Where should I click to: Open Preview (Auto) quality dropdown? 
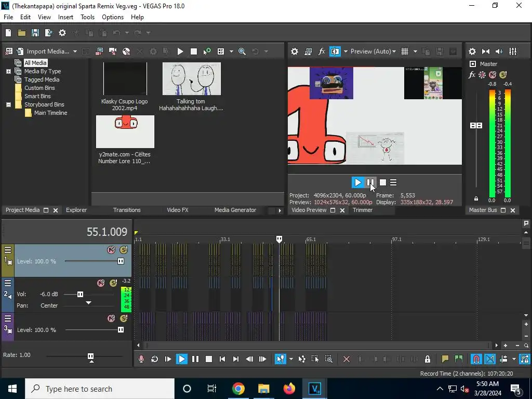click(x=373, y=51)
